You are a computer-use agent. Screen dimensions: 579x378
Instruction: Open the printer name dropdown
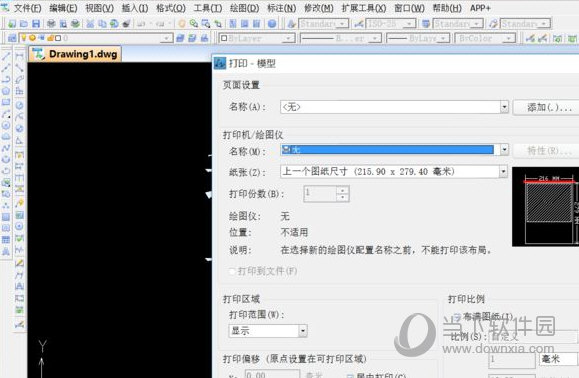(504, 150)
